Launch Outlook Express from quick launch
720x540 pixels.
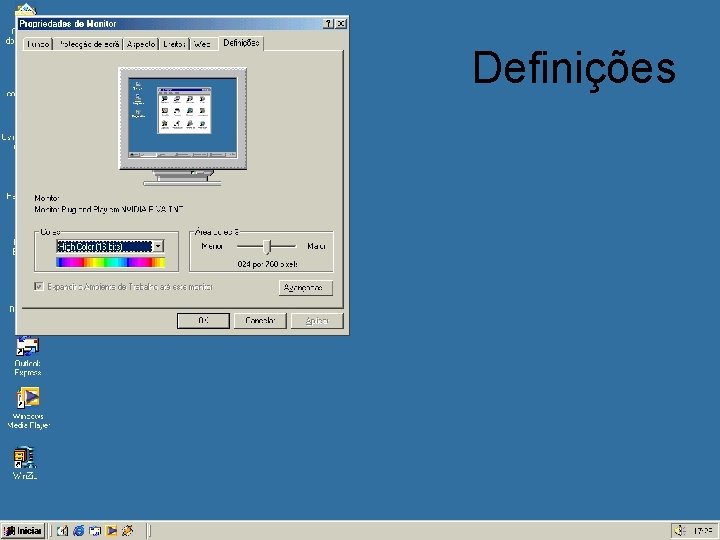coord(95,531)
